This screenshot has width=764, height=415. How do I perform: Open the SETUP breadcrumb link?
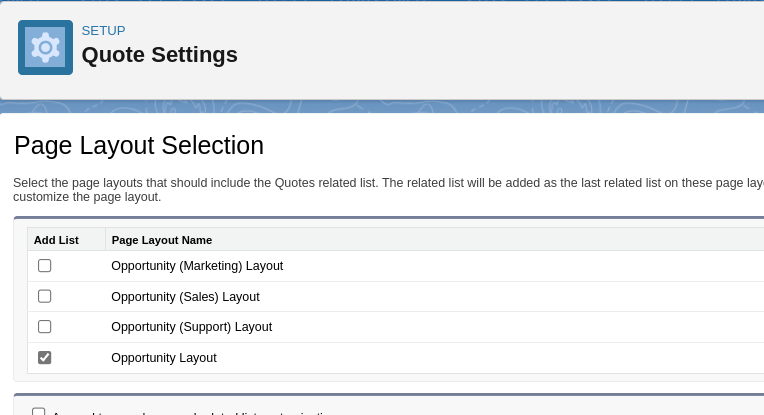pyautogui.click(x=103, y=31)
